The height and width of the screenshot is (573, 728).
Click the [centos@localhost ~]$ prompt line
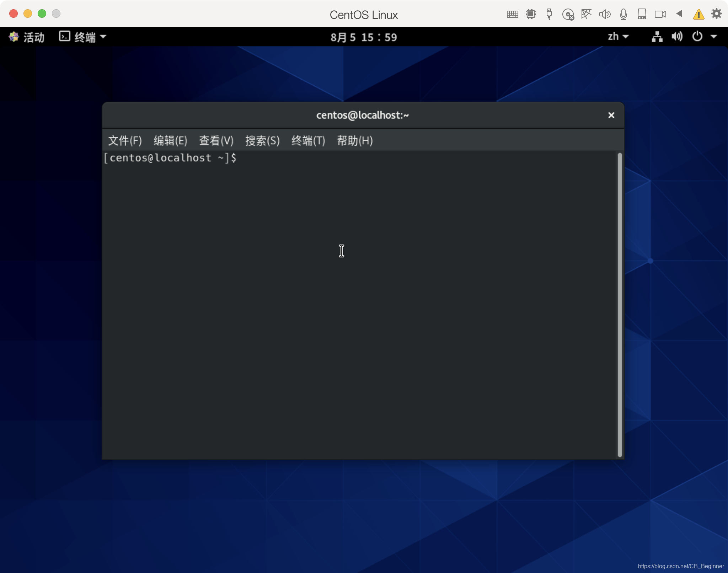(170, 158)
